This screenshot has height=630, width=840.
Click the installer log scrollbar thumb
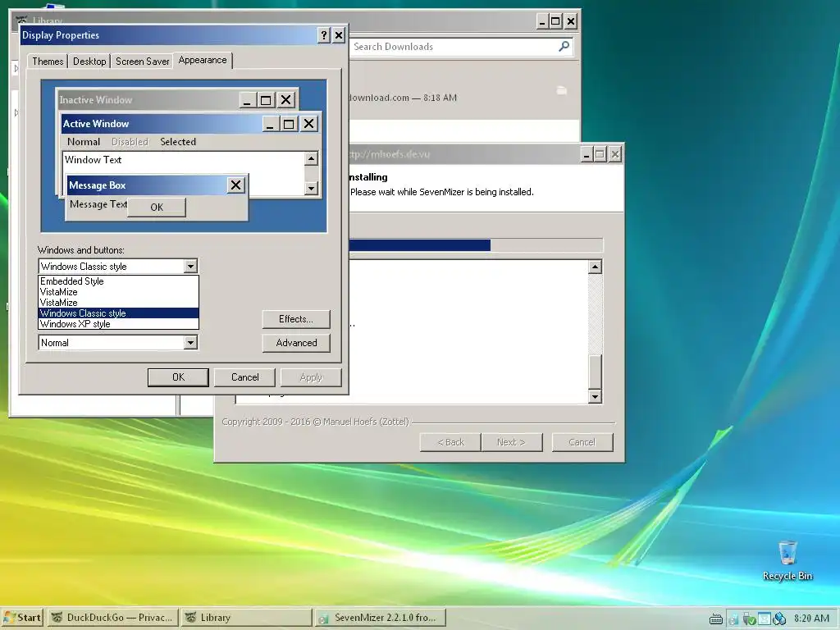pyautogui.click(x=595, y=372)
